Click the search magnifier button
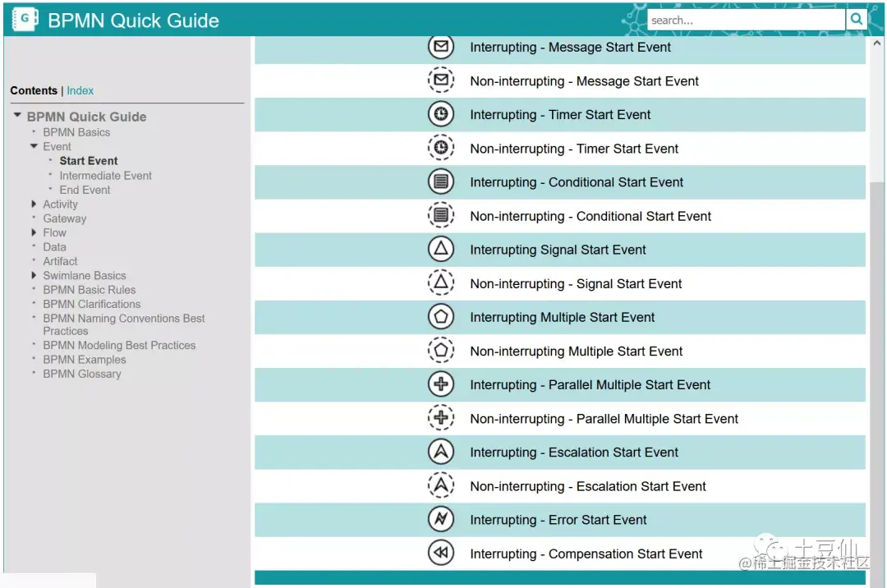 (857, 20)
